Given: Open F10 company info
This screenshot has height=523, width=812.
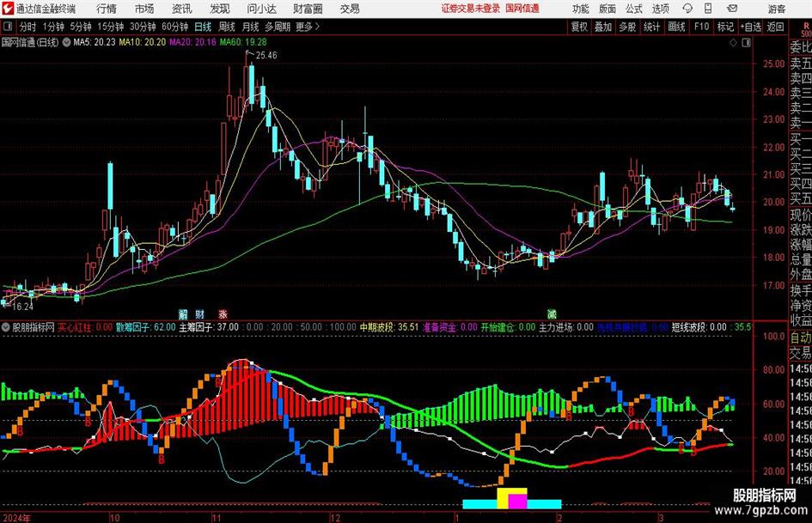Looking at the screenshot, I should click(x=701, y=27).
